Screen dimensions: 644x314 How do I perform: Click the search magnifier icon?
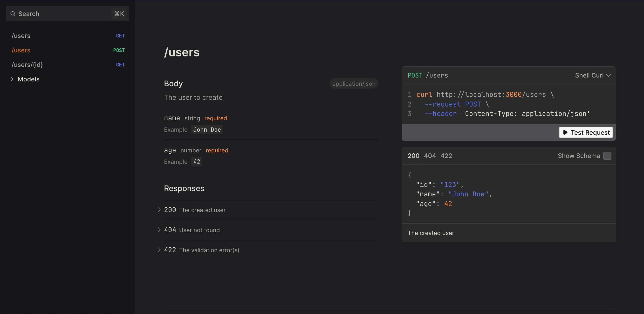(x=13, y=14)
